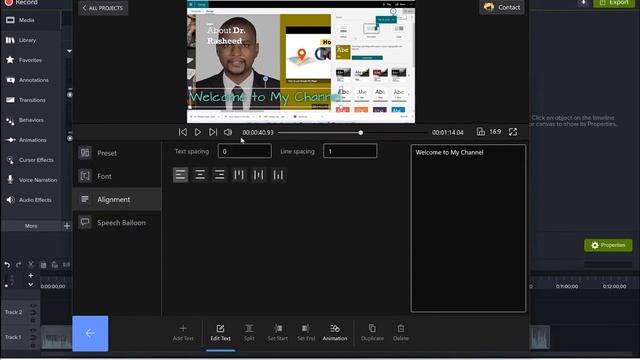Viewport: 640px width, 360px height.
Task: Select the Track 2 label
Action: (x=13, y=312)
